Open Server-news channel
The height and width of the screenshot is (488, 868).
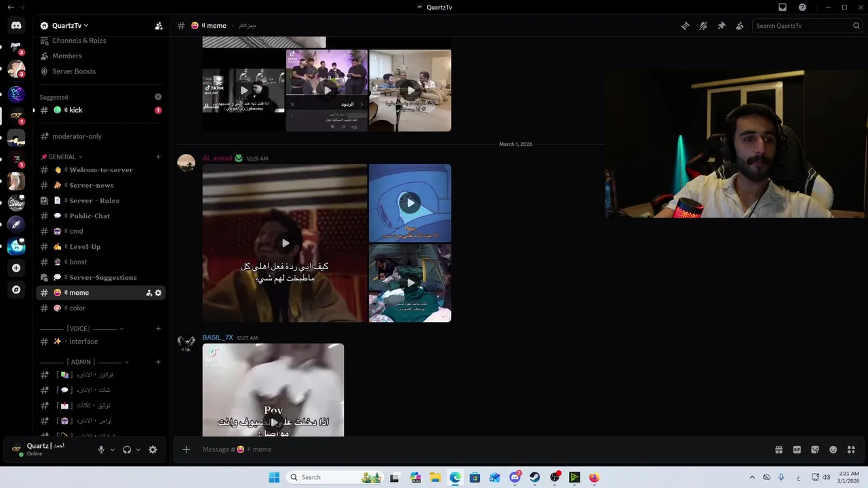tap(100, 185)
